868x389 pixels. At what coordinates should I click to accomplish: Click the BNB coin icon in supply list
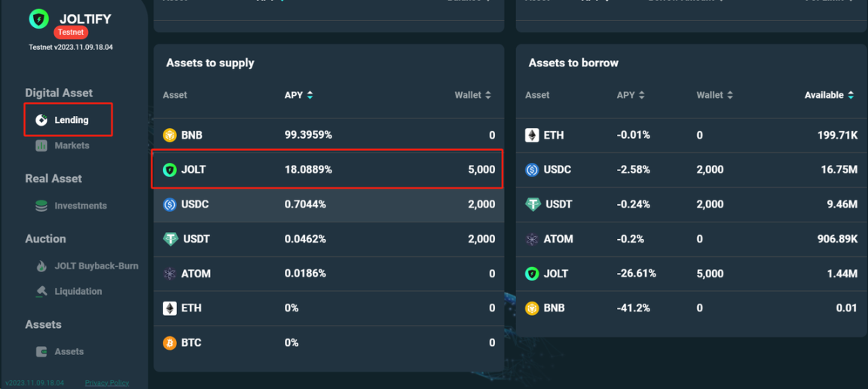coord(170,135)
